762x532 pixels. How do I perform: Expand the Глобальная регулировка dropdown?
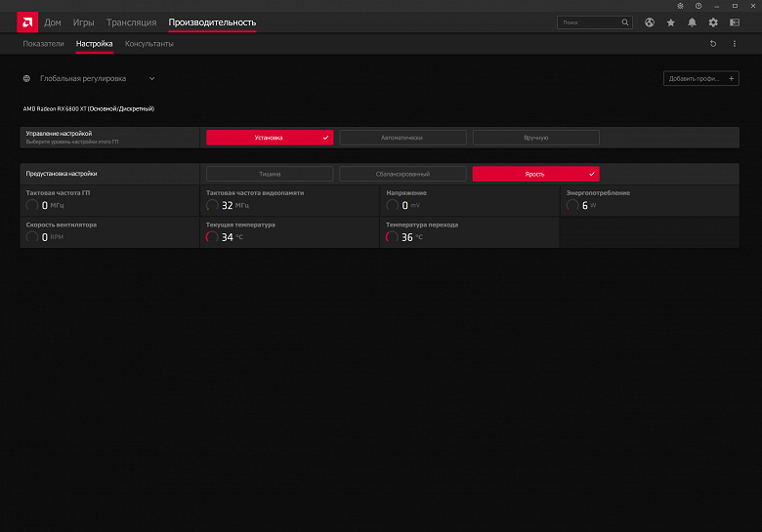[x=151, y=79]
